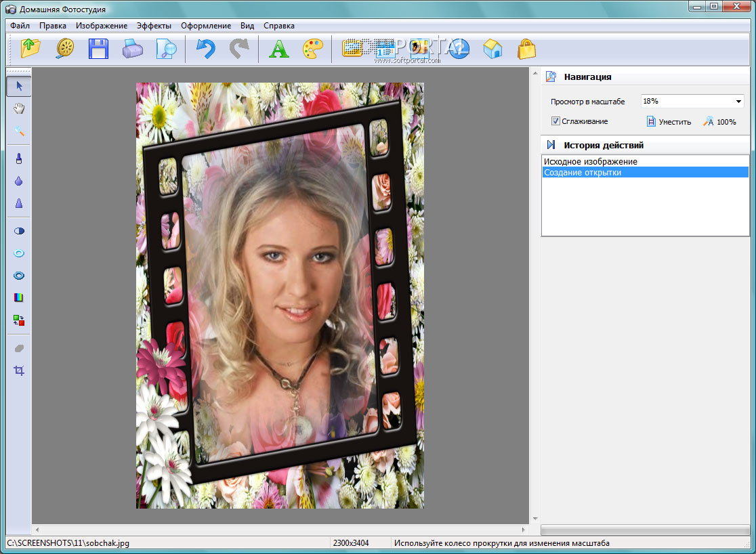The width and height of the screenshot is (756, 554).
Task: Undo last action with blue arrow
Action: 205,49
